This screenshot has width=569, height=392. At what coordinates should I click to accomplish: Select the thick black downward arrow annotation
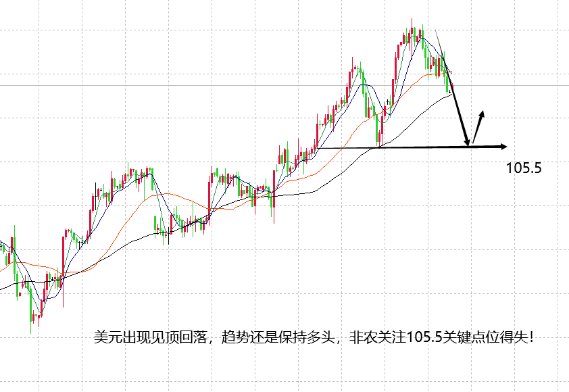(x=460, y=114)
